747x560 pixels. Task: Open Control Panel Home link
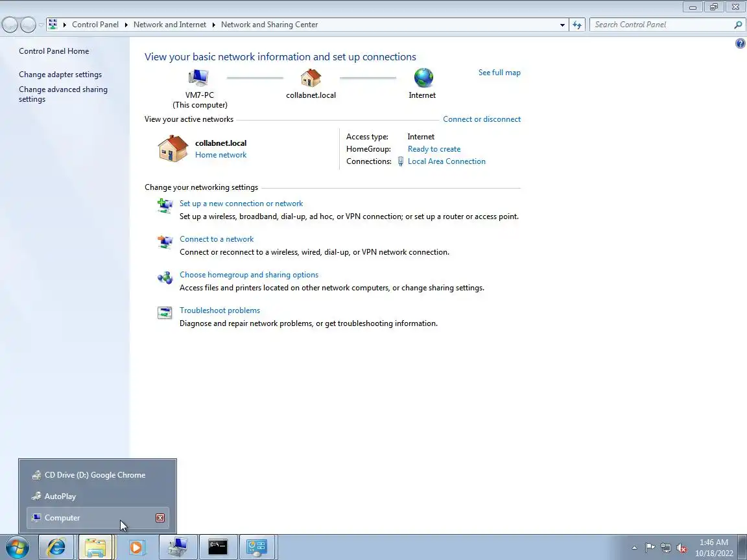pos(54,51)
